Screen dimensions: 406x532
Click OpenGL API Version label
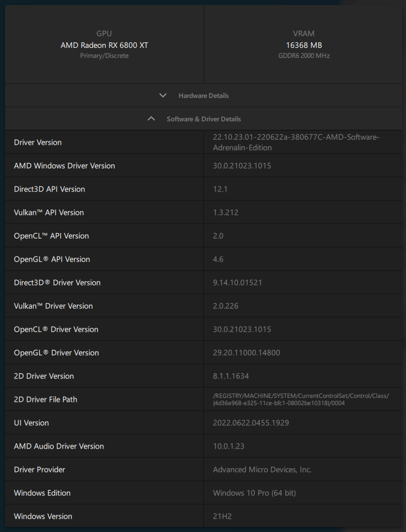tap(52, 259)
